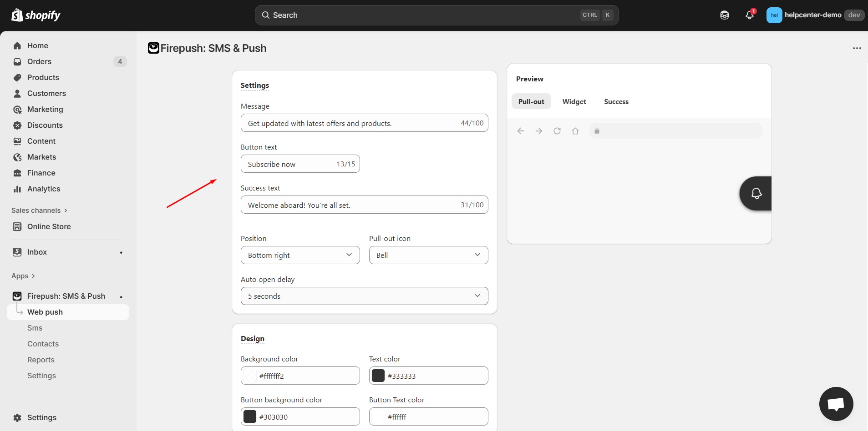Switch to the Widget preview tab
This screenshot has height=431, width=868.
(x=574, y=102)
